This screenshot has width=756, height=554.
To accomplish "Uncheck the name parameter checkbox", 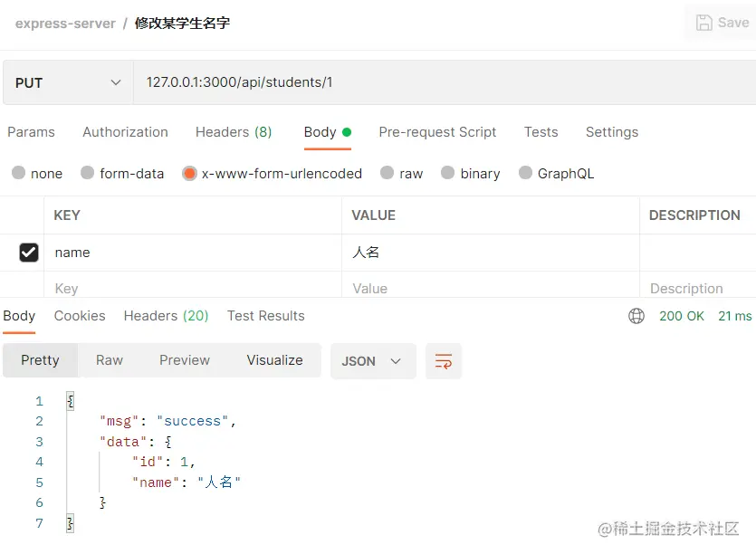I will (x=29, y=253).
